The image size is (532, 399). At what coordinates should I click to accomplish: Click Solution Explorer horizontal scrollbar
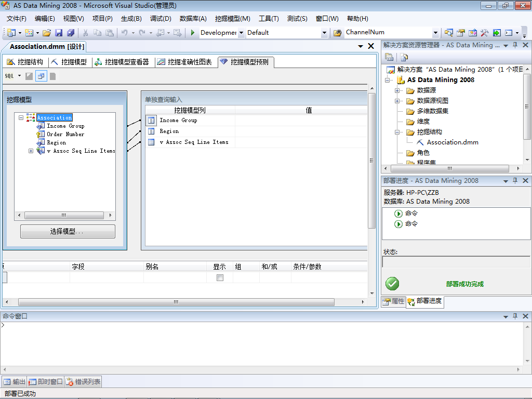(x=449, y=168)
